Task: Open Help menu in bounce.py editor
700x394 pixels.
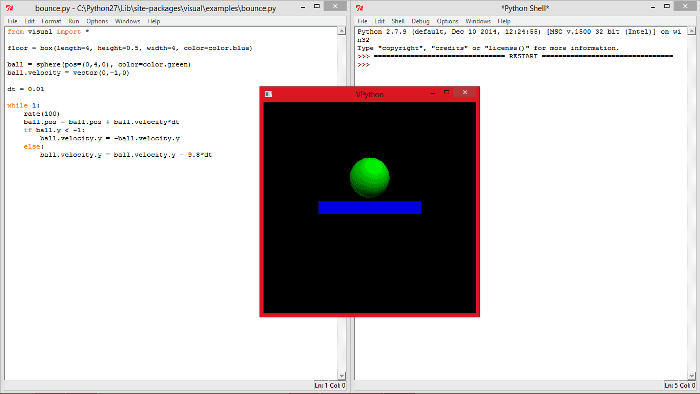Action: tap(154, 21)
